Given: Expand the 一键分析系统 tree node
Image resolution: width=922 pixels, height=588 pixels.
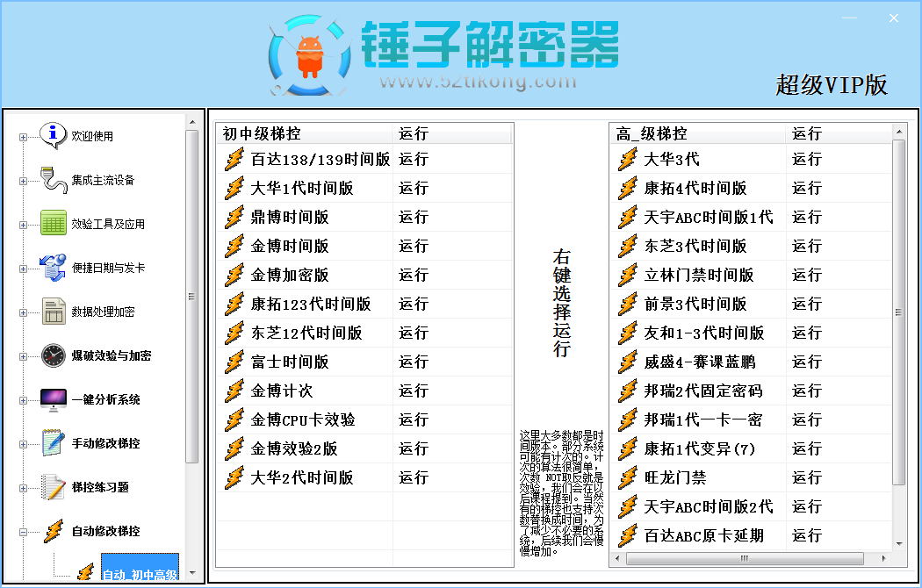Looking at the screenshot, I should coord(23,400).
